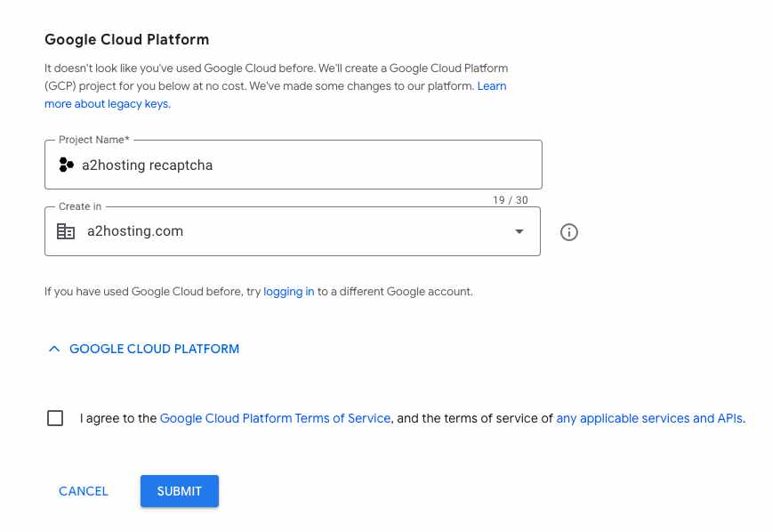Click the 'I agree to the' label text
Viewport: 772px width, 532px height.
point(118,418)
